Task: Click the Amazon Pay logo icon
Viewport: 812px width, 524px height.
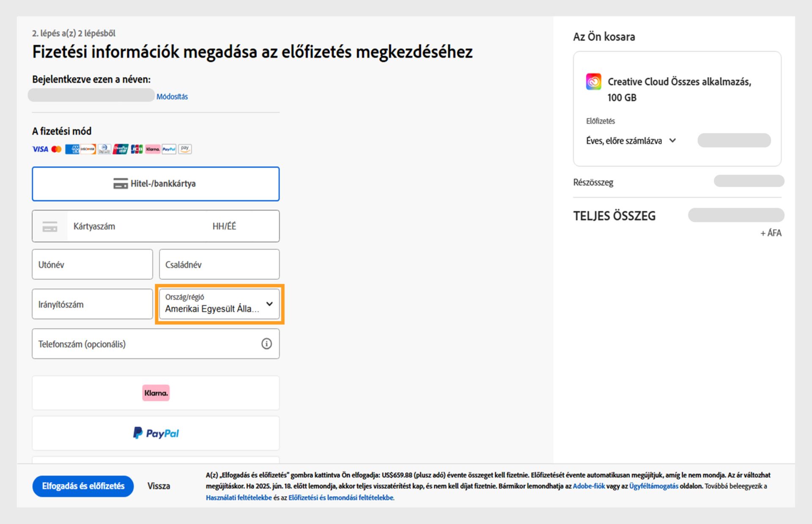Action: [x=185, y=149]
